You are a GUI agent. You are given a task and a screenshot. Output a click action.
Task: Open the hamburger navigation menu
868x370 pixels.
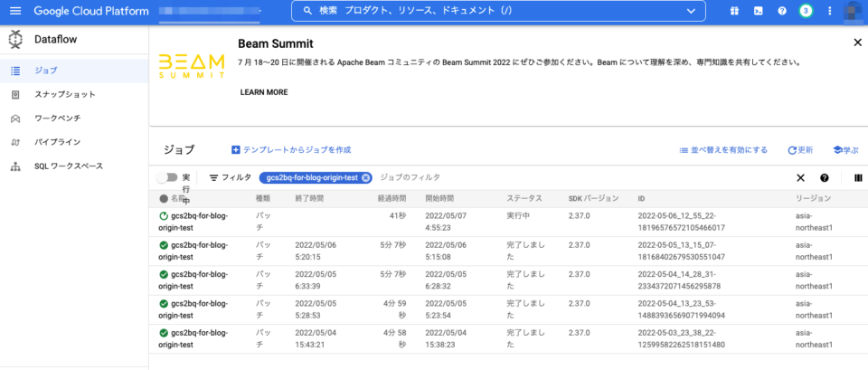(15, 11)
